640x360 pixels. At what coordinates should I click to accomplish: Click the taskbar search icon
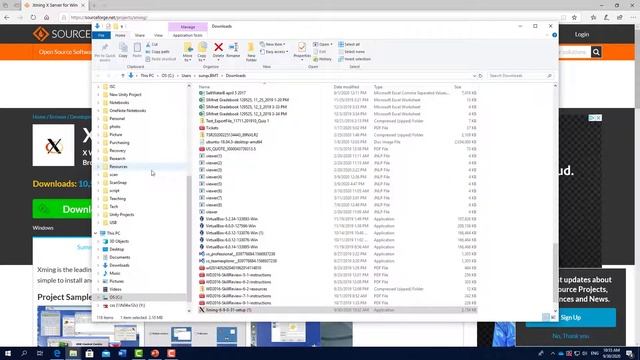tap(24, 353)
